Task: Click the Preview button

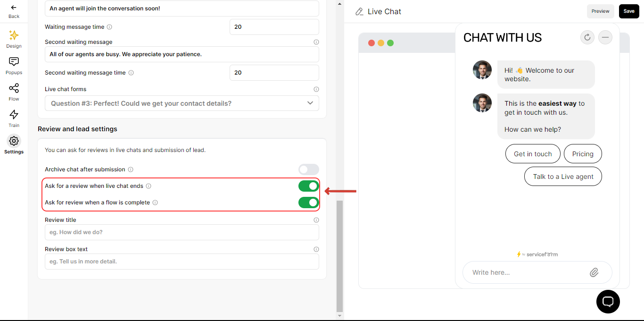Action: [601, 11]
